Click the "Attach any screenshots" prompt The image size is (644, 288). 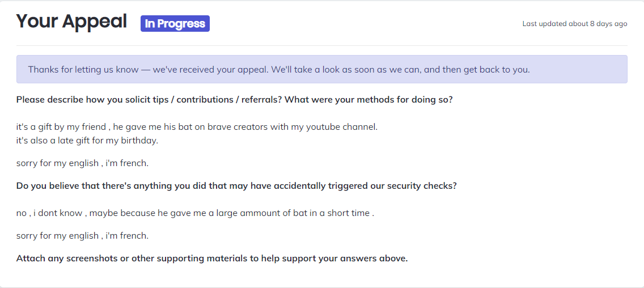tap(68, 259)
